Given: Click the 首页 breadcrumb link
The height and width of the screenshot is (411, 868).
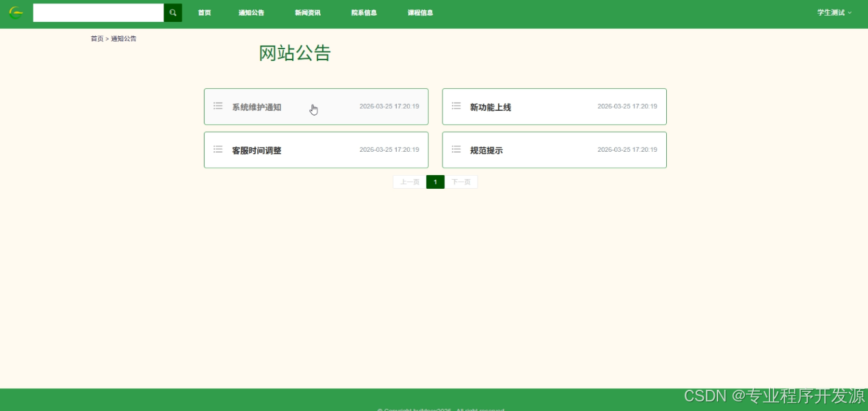Looking at the screenshot, I should (97, 38).
